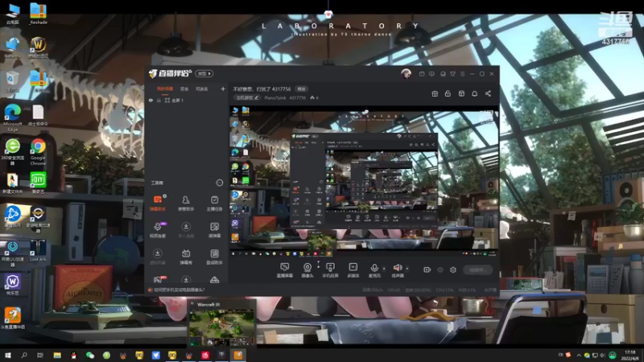This screenshot has width=644, height=362.
Task: Toggle the lock on 全屏 1 source
Action: [x=159, y=100]
